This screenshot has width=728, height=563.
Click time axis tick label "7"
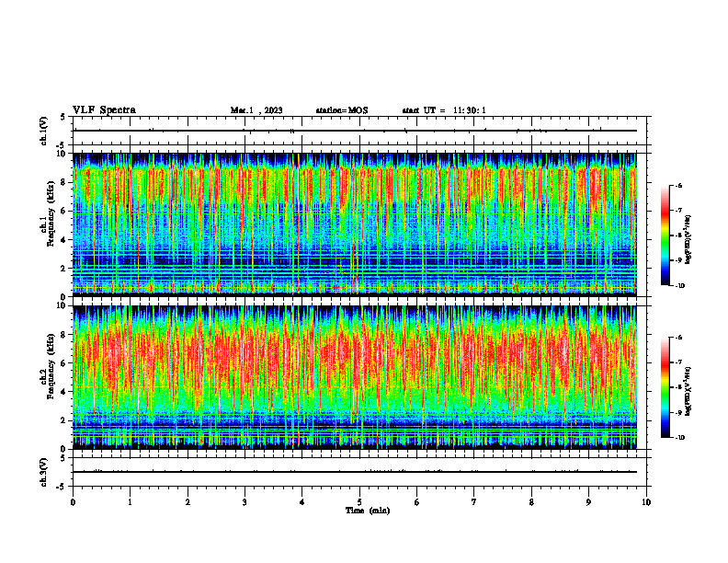tap(474, 502)
